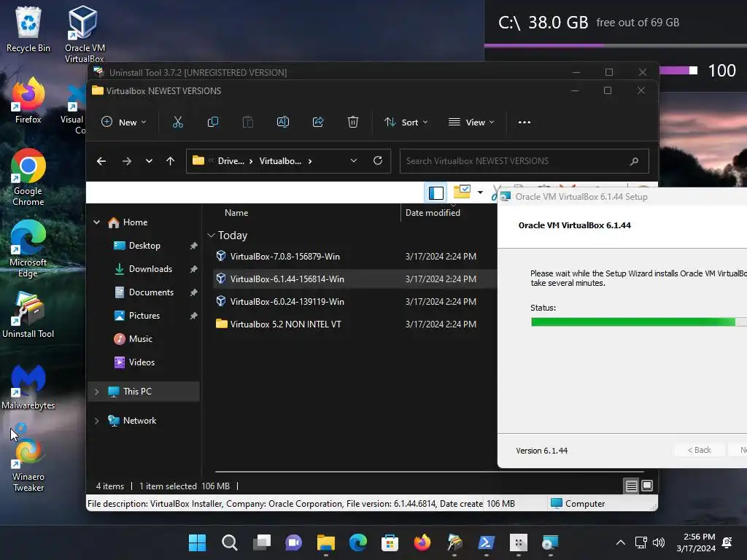Open File Explorer from taskbar
Viewport: 747px width, 560px height.
coord(326,542)
